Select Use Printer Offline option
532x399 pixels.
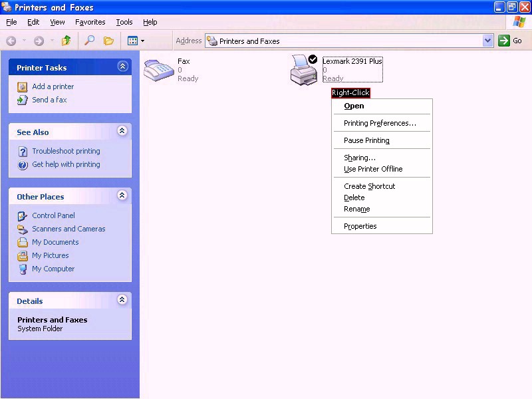pyautogui.click(x=382, y=169)
